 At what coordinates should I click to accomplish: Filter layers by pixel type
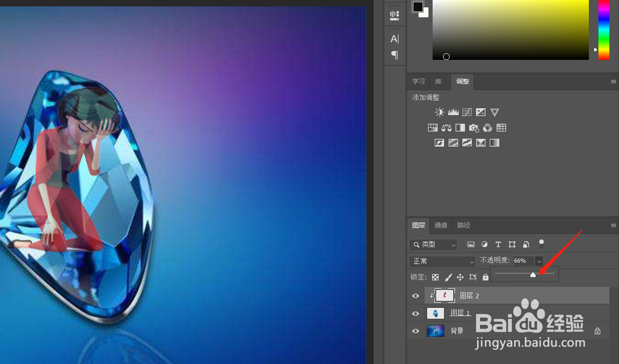[471, 244]
